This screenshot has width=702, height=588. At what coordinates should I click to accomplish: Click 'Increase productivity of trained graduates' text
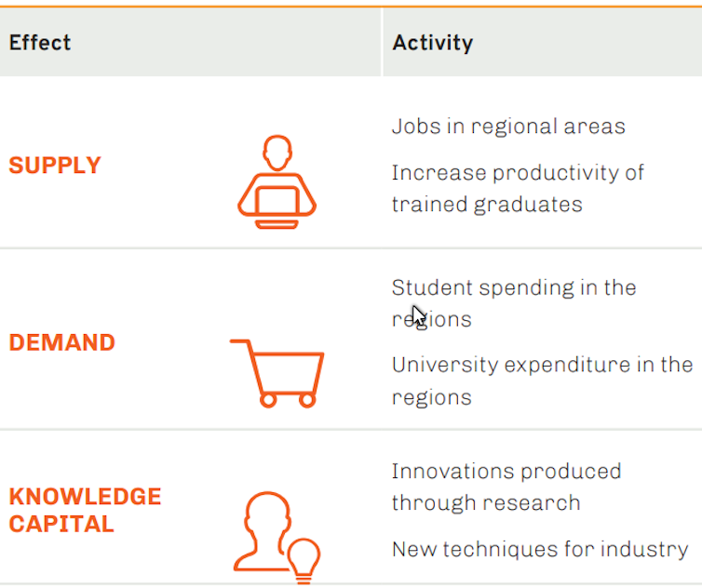(x=517, y=188)
